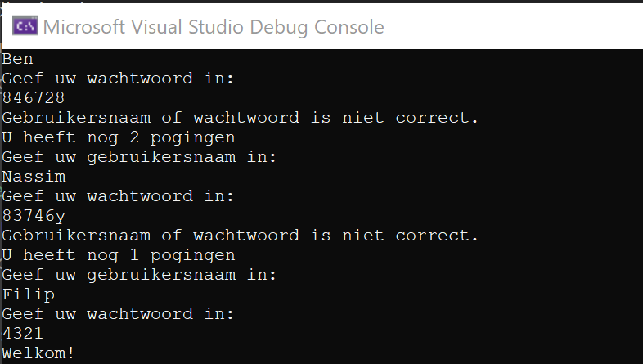This screenshot has height=364, width=643.
Task: Click the blank black console area right of Welkom!
Action: click(x=368, y=353)
